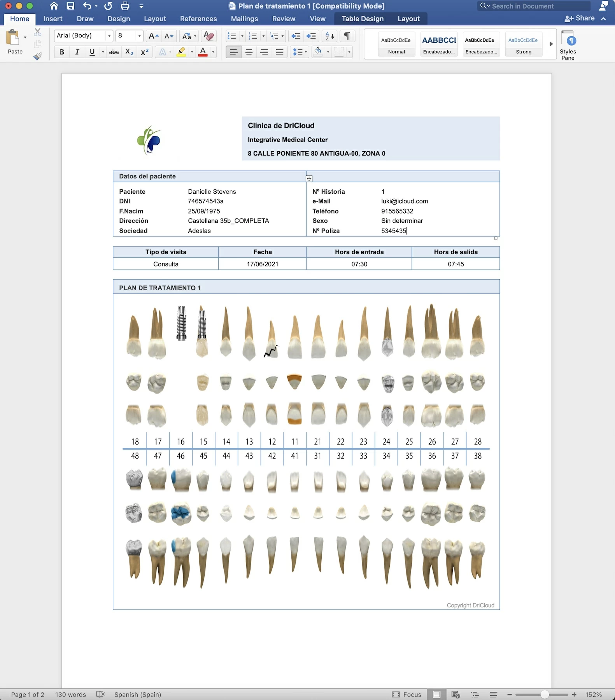The image size is (615, 700).
Task: Redo with the repeat arrow icon
Action: point(109,6)
